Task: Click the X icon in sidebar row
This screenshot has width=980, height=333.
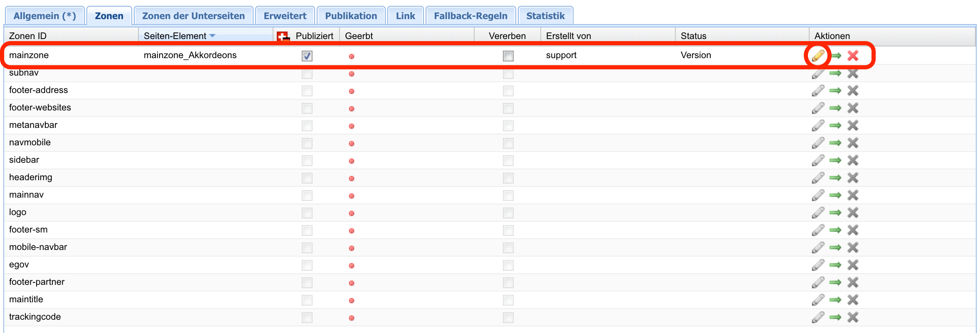Action: pyautogui.click(x=853, y=160)
